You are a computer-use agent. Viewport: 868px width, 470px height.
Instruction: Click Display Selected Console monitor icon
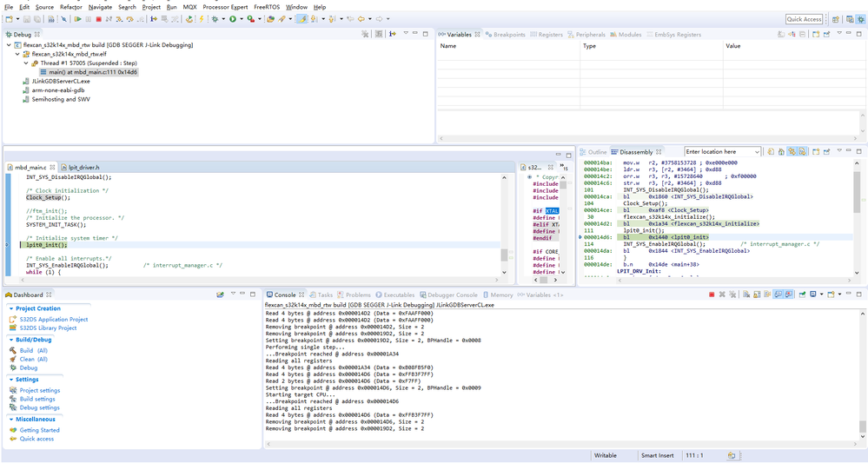coord(812,295)
